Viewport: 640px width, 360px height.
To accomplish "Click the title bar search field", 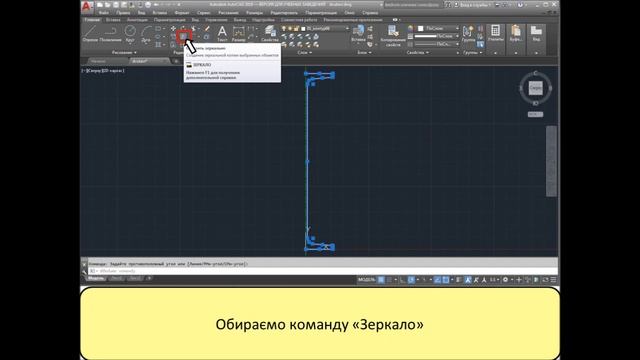I will pyautogui.click(x=412, y=5).
